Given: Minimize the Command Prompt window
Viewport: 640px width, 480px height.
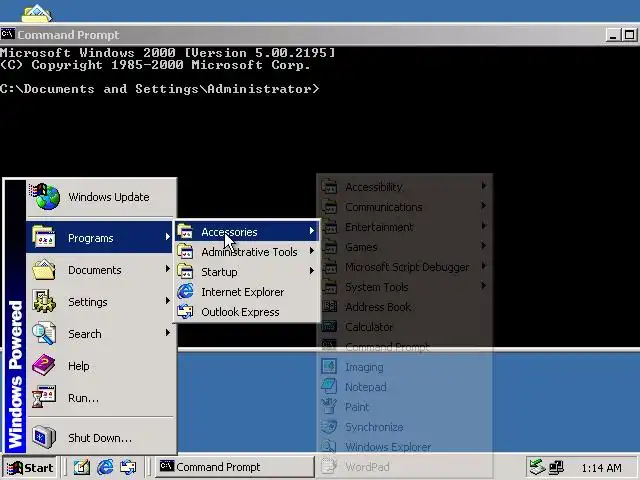Looking at the screenshot, I should tap(613, 35).
